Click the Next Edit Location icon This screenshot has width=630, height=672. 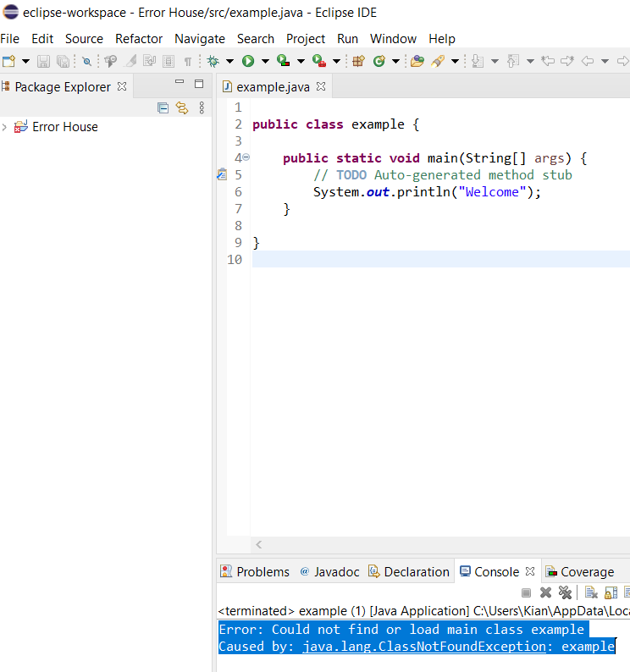pyautogui.click(x=567, y=61)
